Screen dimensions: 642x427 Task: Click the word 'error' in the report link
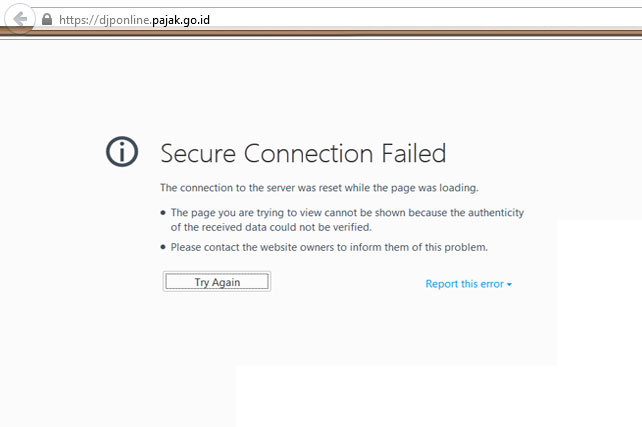click(x=492, y=284)
